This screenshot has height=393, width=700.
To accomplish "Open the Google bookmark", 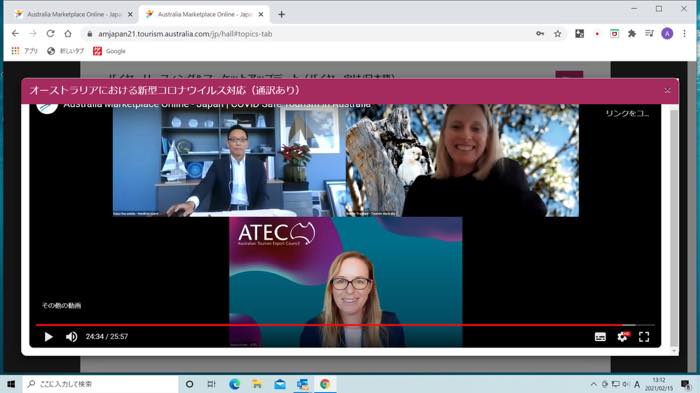I will (109, 51).
